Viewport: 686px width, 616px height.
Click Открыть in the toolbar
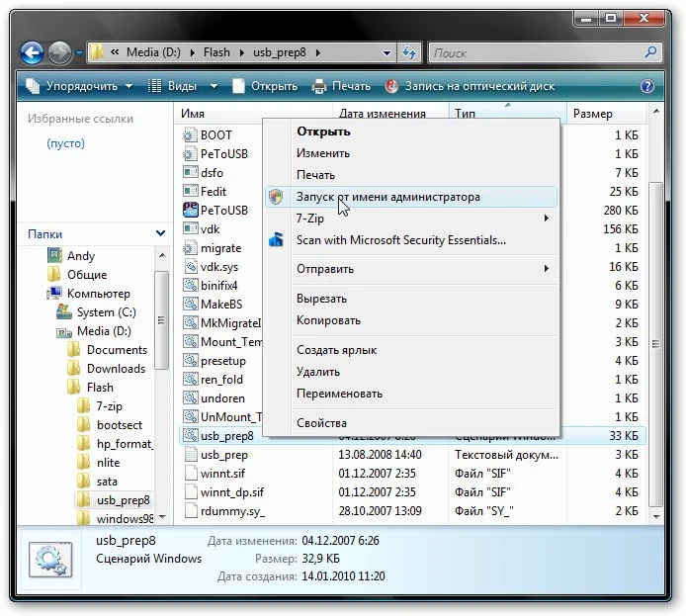(265, 86)
